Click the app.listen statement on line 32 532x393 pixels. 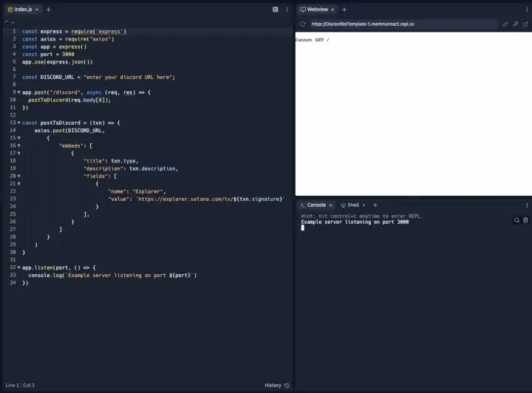tap(58, 267)
